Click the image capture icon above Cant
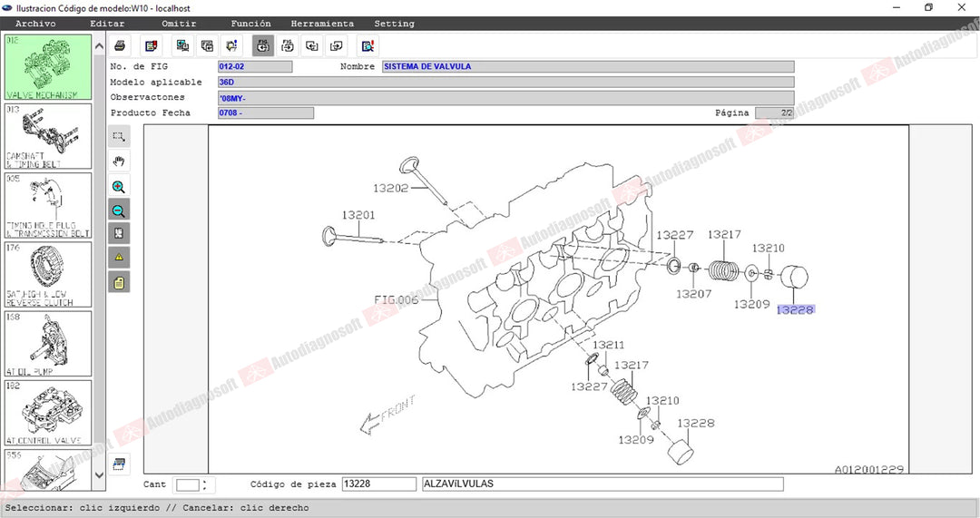The image size is (980, 518). pyautogui.click(x=119, y=464)
